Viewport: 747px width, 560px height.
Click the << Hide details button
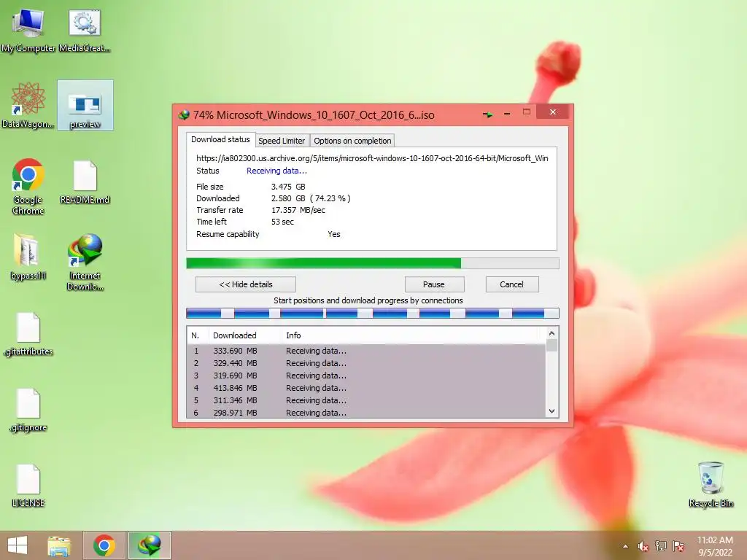pos(246,284)
